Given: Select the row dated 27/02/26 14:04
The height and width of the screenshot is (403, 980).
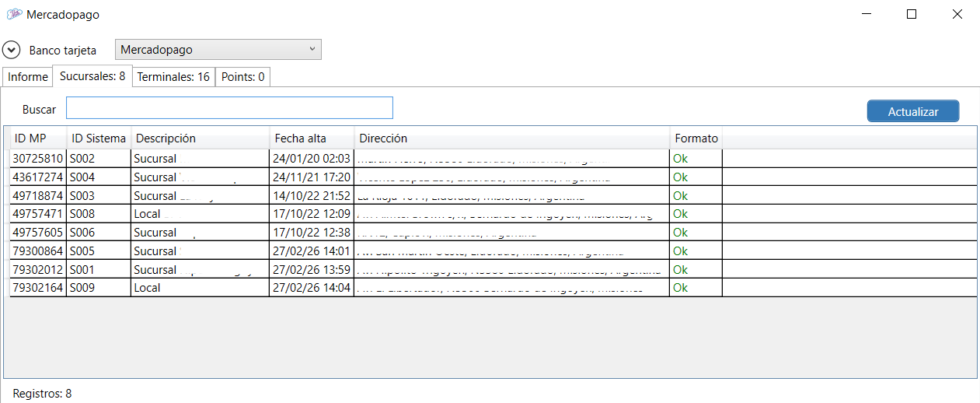Looking at the screenshot, I should point(312,288).
